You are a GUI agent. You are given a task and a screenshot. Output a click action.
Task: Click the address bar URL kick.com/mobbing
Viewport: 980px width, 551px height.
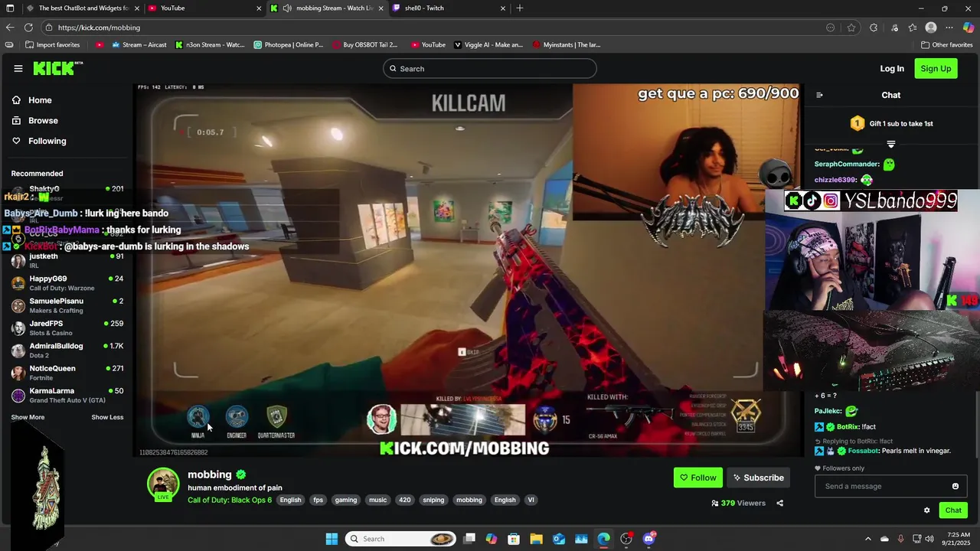click(x=99, y=28)
